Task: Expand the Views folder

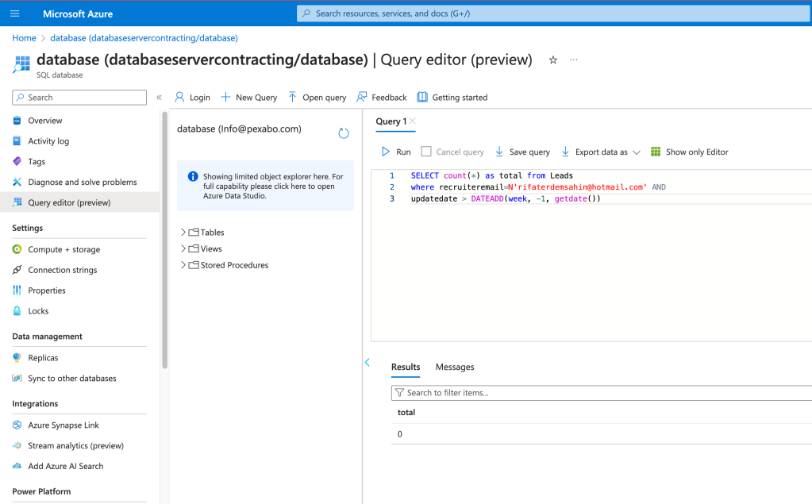Action: pos(183,248)
